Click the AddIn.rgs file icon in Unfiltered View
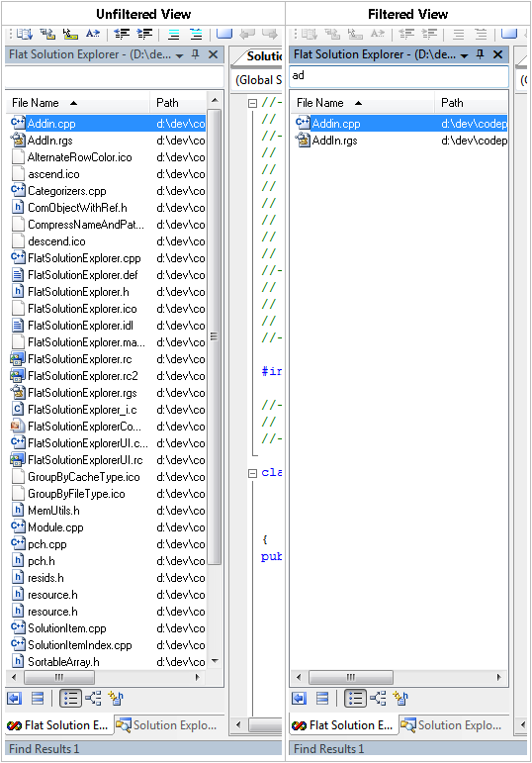The width and height of the screenshot is (532, 763). tap(18, 141)
